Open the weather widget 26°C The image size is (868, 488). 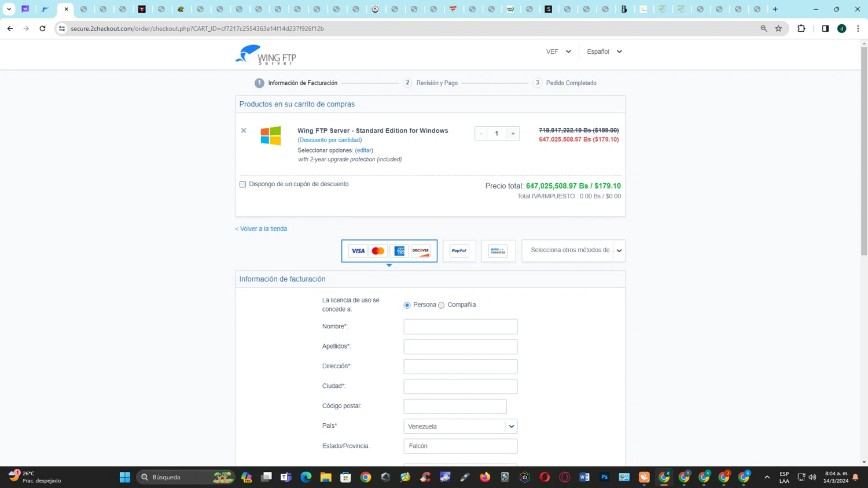[35, 477]
